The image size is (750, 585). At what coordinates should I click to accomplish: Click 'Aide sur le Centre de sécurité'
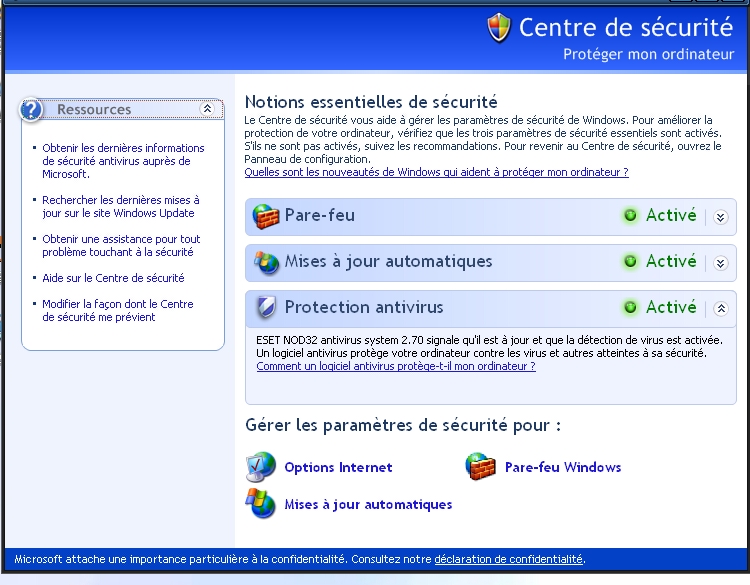[x=113, y=278]
